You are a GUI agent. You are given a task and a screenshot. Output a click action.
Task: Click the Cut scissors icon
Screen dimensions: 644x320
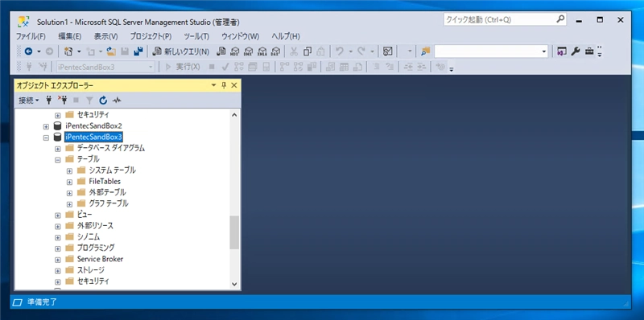tap(294, 51)
